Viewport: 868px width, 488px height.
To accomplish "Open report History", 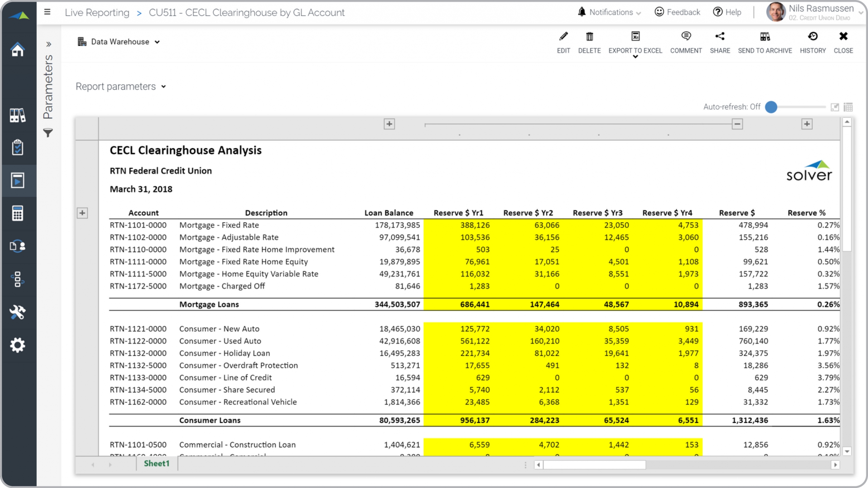I will tap(812, 37).
